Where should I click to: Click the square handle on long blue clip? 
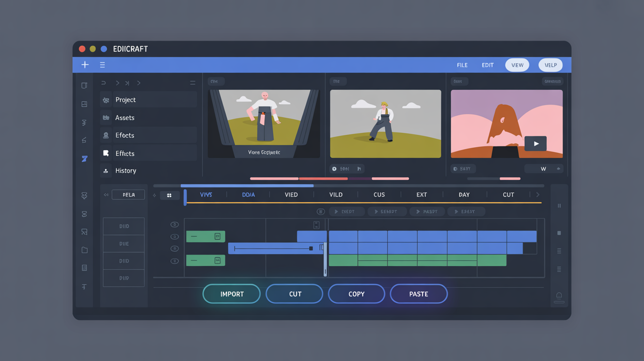311,249
